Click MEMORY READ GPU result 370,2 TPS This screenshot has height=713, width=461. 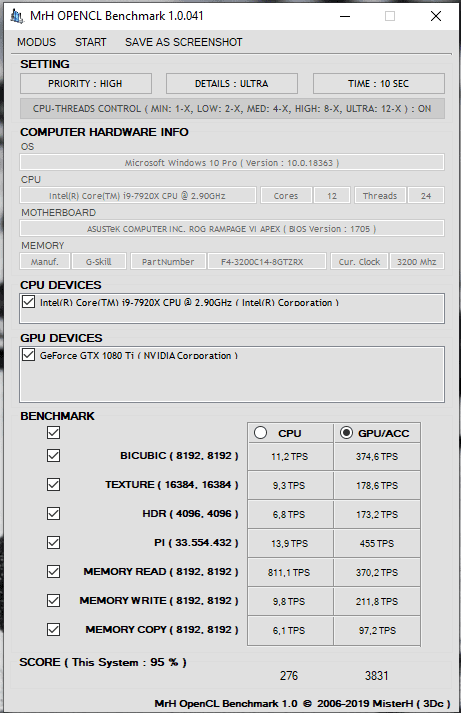click(377, 572)
